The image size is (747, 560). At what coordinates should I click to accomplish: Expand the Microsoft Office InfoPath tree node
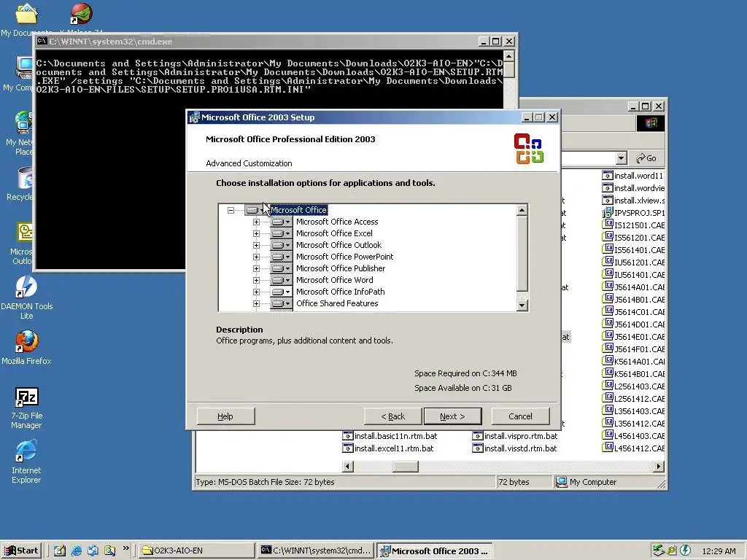[x=256, y=292]
